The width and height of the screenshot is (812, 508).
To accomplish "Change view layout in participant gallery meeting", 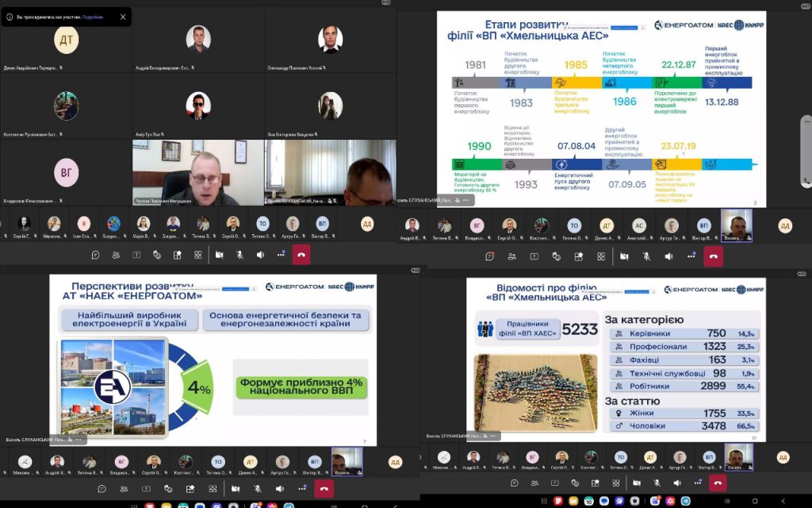I will pos(197,255).
